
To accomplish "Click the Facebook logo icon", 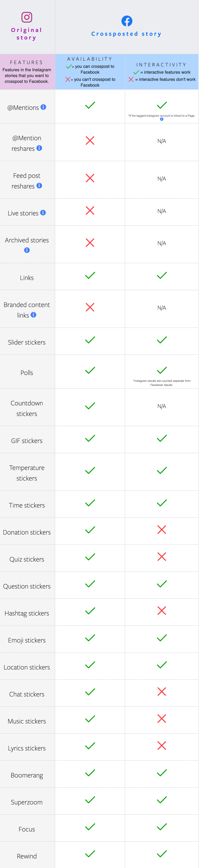I will point(127,21).
